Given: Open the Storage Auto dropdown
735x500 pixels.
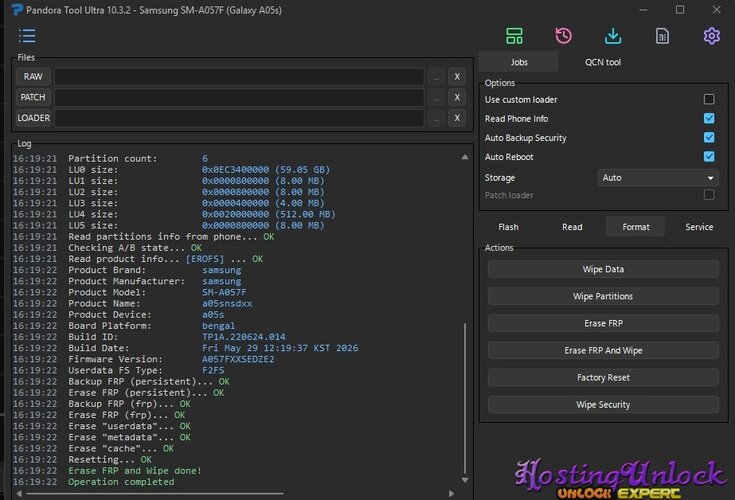Looking at the screenshot, I should (x=658, y=178).
